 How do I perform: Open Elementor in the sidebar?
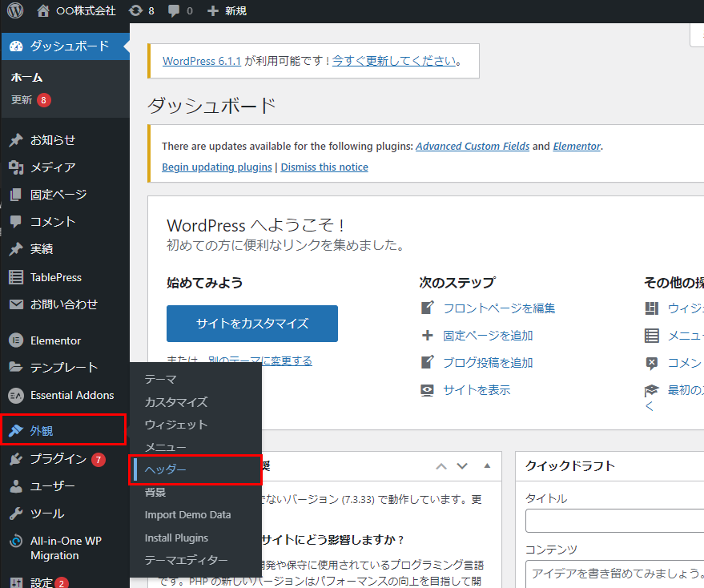coord(55,340)
